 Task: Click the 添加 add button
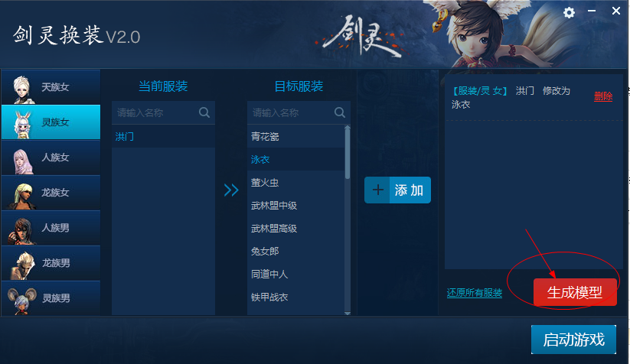397,190
